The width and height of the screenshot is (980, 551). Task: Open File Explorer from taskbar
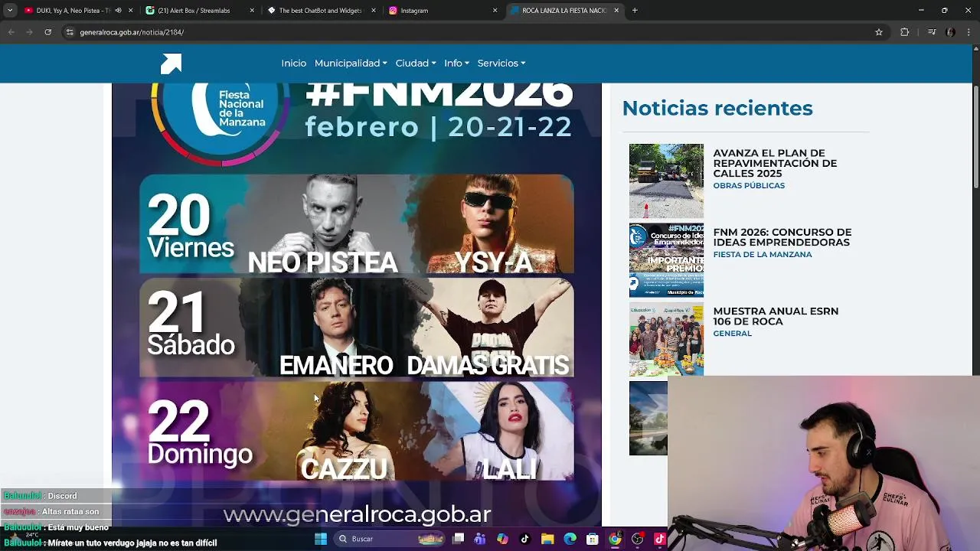[547, 539]
